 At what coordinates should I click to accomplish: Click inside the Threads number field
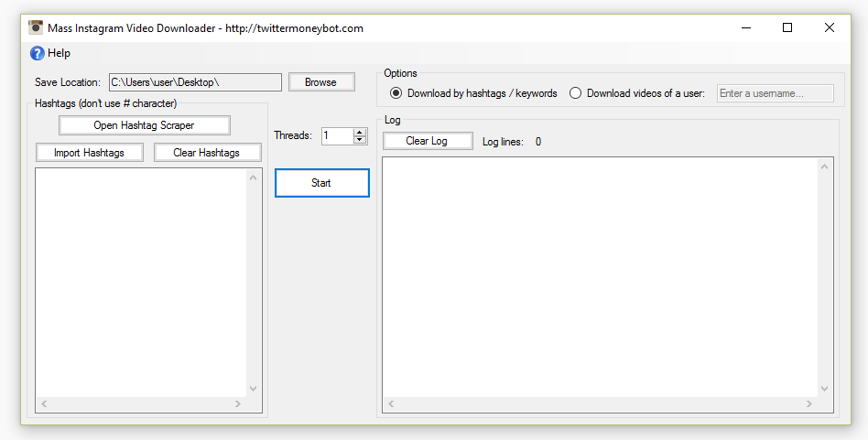336,135
